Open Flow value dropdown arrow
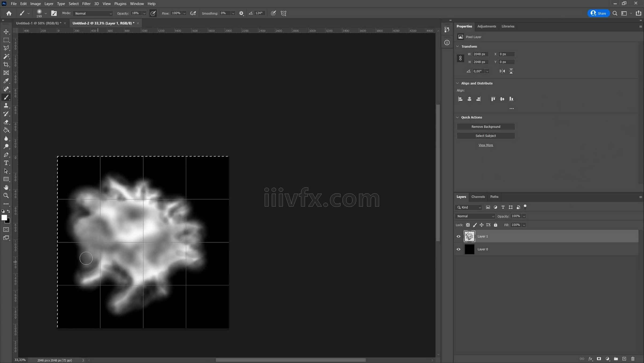 click(184, 13)
